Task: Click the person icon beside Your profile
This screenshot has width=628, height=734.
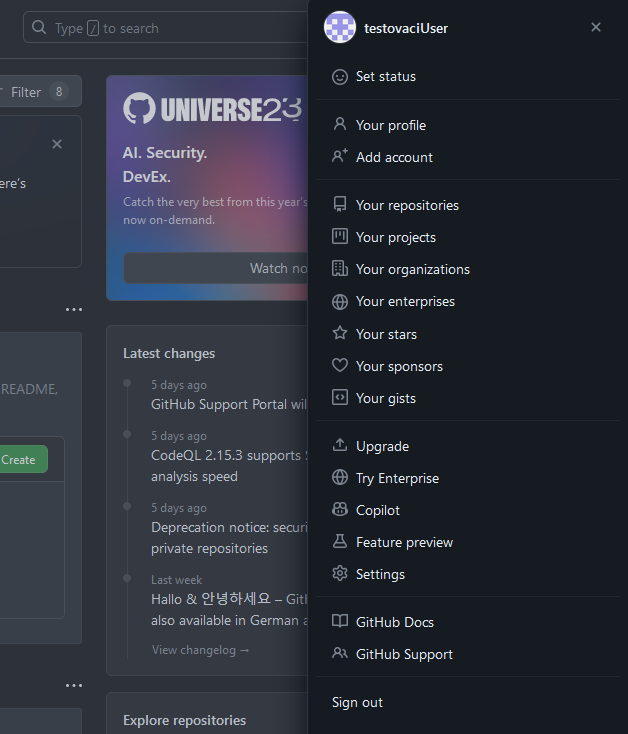Action: (340, 125)
